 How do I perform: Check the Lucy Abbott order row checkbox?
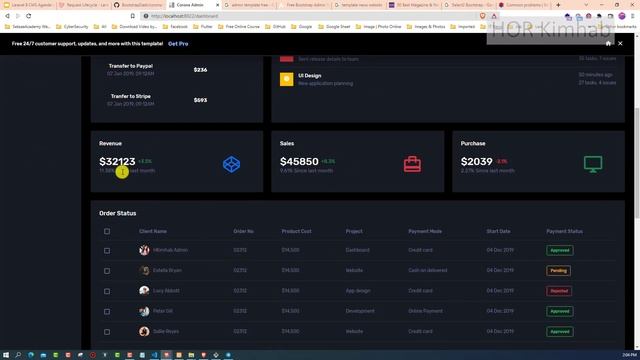[107, 291]
